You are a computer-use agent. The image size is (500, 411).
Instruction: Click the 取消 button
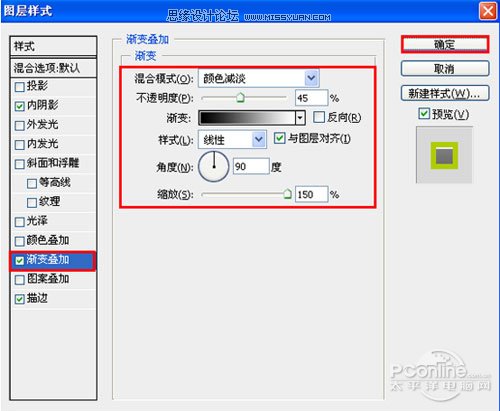click(445, 69)
